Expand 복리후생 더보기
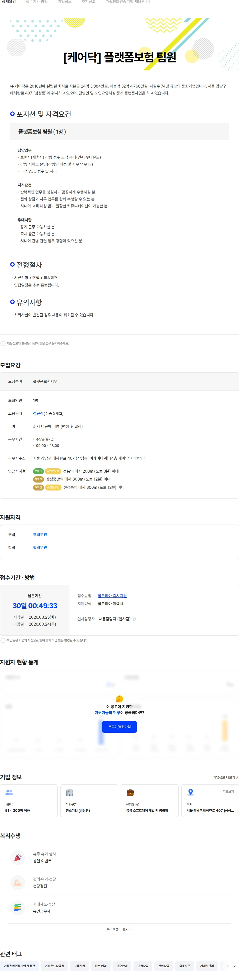Screen dimensions: 239x980 (119, 929)
